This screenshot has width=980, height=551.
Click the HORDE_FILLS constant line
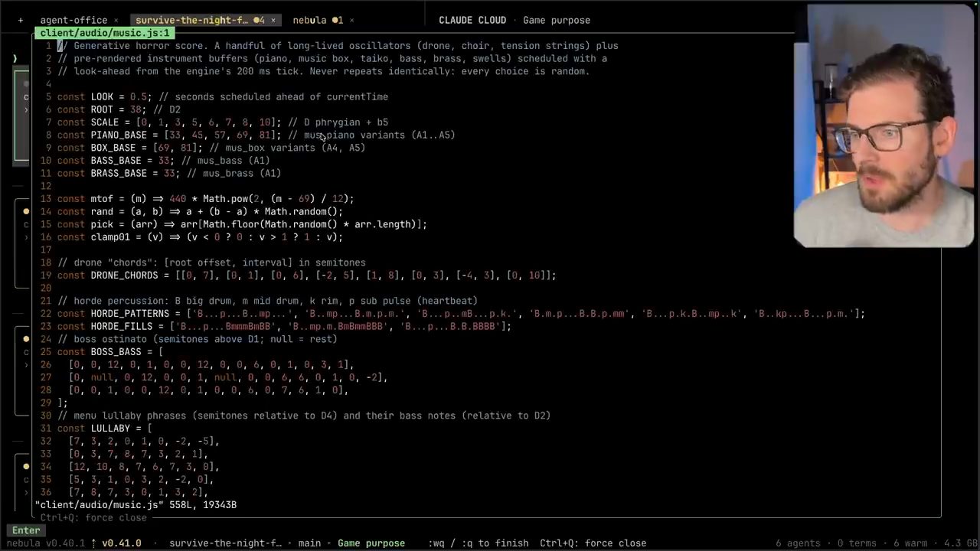coord(284,327)
